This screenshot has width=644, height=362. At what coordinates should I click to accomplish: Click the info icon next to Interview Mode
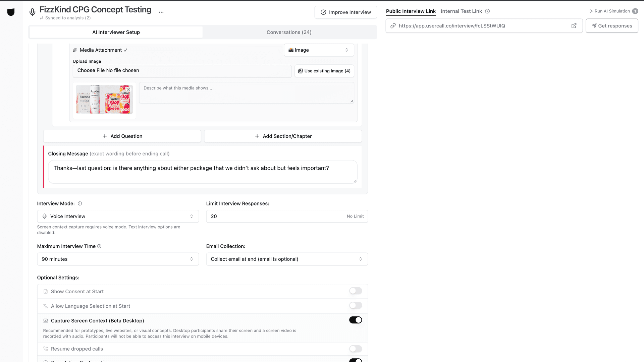click(x=80, y=203)
